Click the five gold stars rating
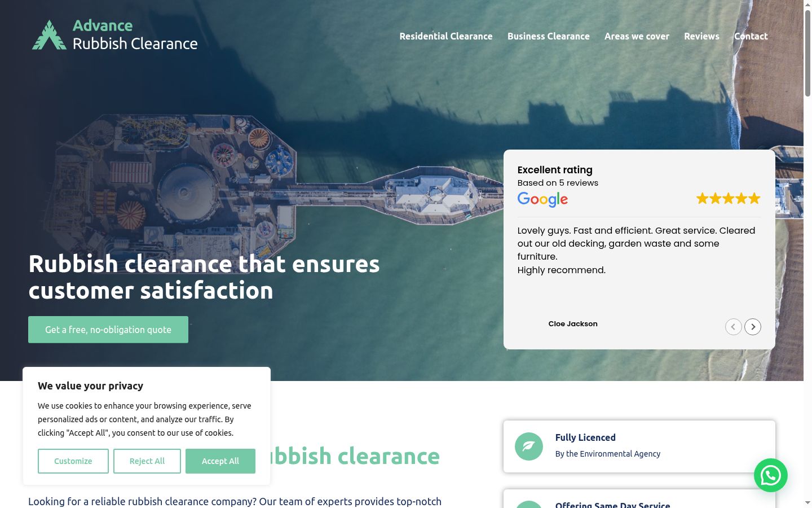 (729, 199)
